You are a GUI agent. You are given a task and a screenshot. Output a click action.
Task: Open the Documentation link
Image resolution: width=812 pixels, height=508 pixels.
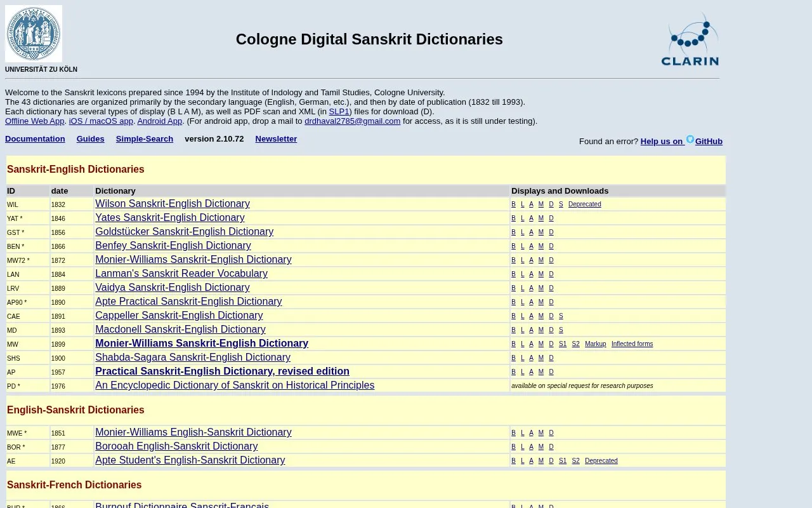(35, 138)
